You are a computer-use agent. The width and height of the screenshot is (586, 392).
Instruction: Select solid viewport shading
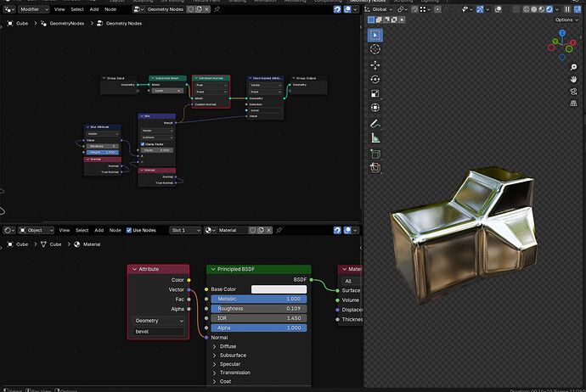pyautogui.click(x=533, y=9)
